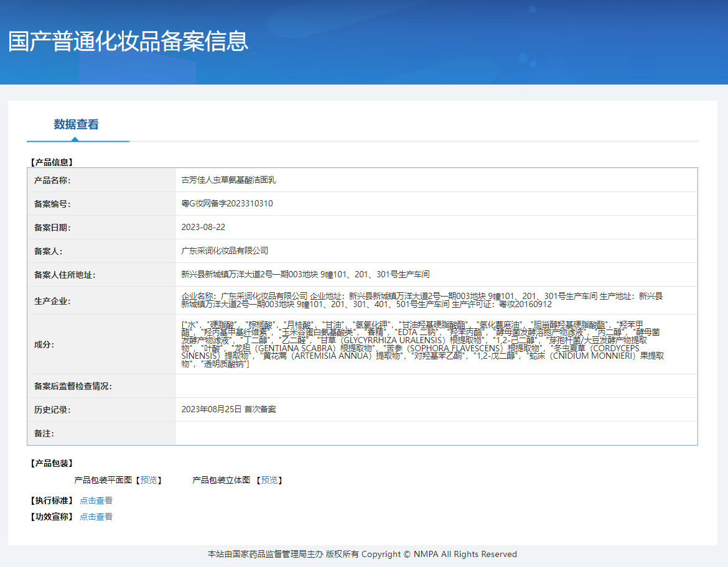Viewport: 728px width, 567px height.
Task: Click the 产品包装平面图 label
Action: tap(103, 480)
